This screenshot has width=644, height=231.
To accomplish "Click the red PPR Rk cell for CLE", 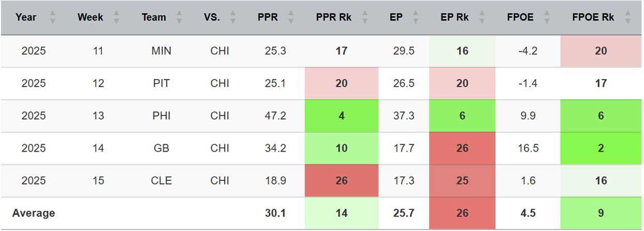I will tap(341, 181).
